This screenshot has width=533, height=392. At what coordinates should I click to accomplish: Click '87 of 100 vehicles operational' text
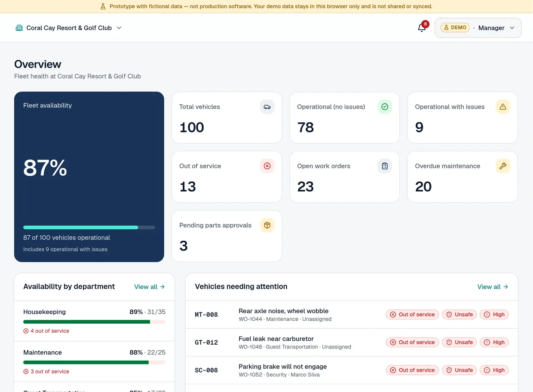(67, 238)
